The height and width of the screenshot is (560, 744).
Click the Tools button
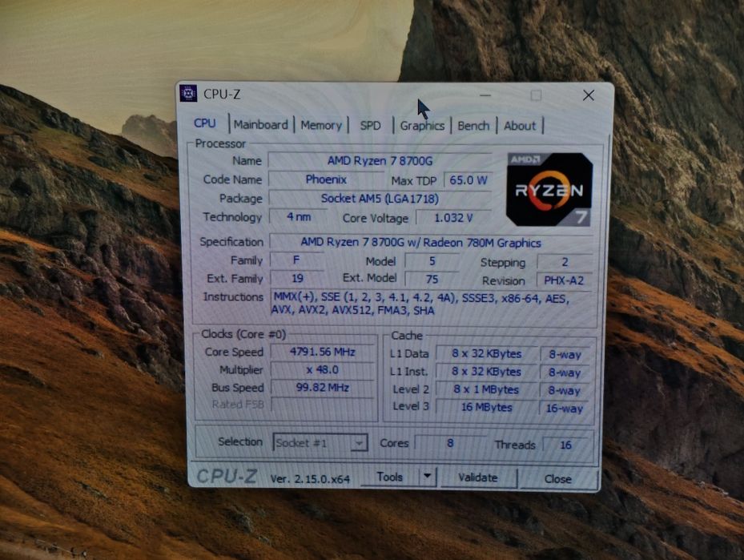(389, 477)
